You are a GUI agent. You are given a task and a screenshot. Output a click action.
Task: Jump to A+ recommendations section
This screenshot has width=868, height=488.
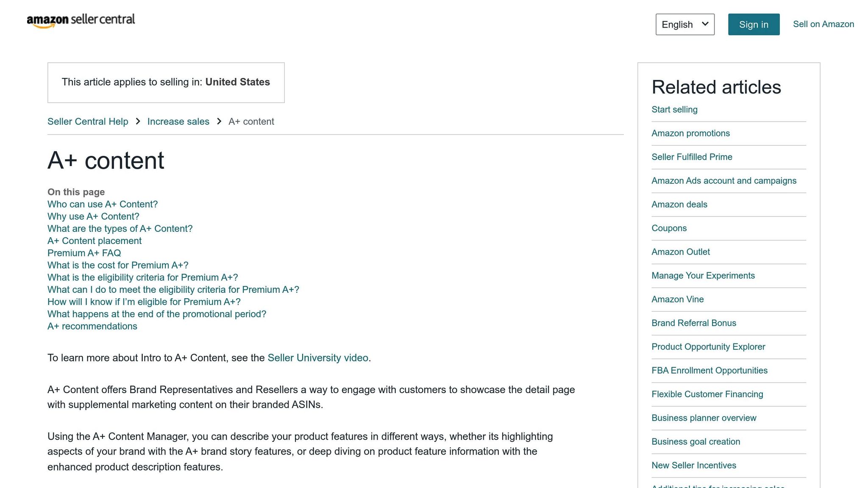point(92,327)
